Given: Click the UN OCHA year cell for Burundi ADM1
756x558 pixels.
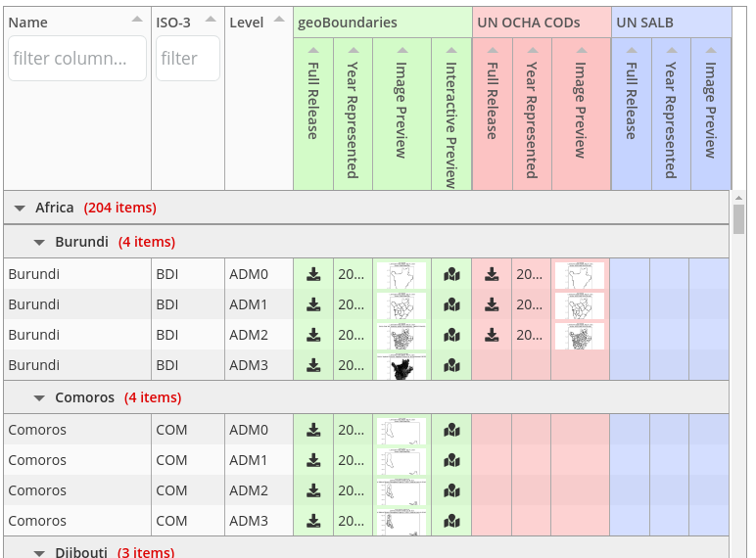Looking at the screenshot, I should pyautogui.click(x=532, y=304).
